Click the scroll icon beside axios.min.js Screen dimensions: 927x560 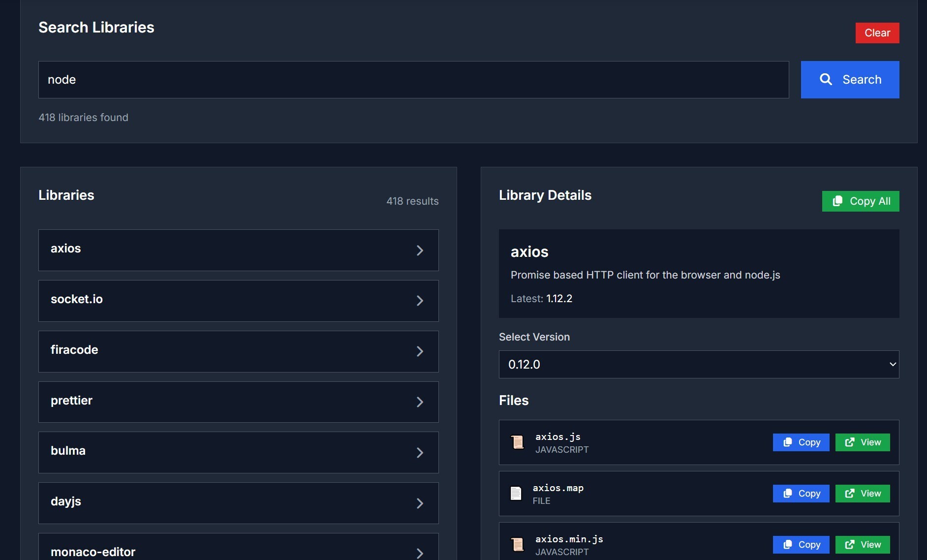tap(517, 545)
